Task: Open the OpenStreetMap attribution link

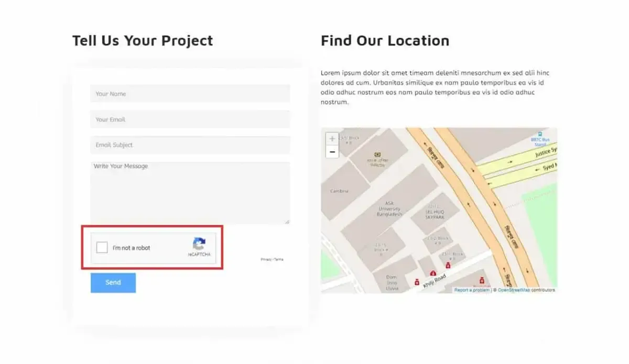Action: [x=514, y=290]
